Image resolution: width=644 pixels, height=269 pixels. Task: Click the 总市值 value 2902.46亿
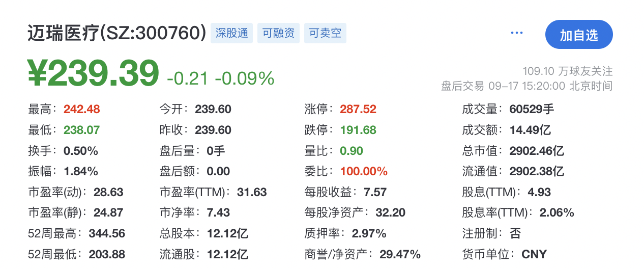point(537,151)
